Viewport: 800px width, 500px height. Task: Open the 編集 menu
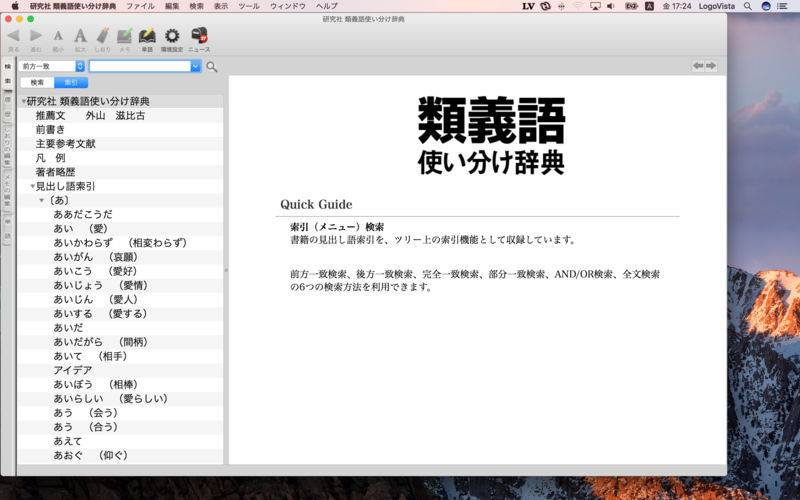click(x=172, y=6)
